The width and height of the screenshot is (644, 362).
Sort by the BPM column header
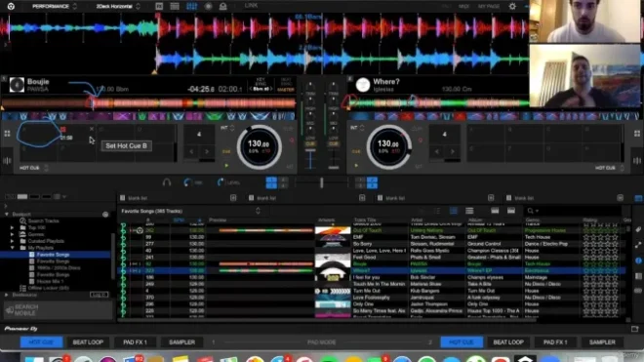pyautogui.click(x=180, y=221)
